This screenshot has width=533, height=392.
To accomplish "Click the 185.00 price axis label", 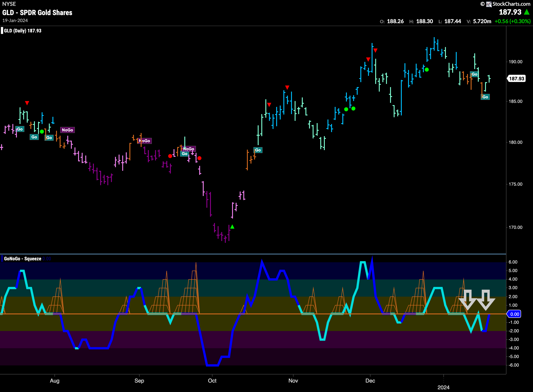I will click(x=515, y=101).
